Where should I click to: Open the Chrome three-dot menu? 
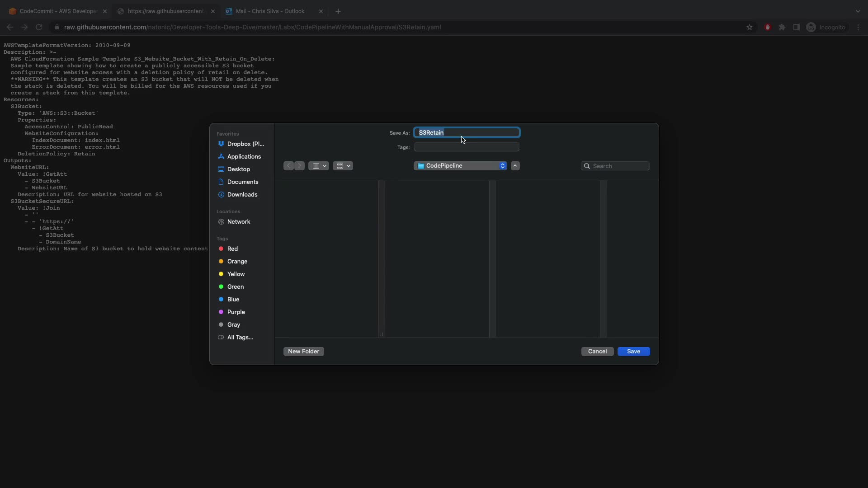tap(858, 27)
